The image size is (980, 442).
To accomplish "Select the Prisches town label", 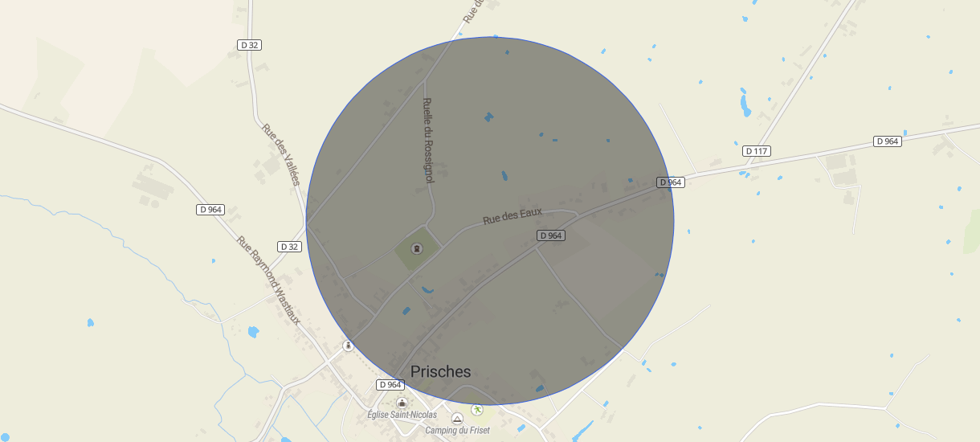I will [x=440, y=371].
